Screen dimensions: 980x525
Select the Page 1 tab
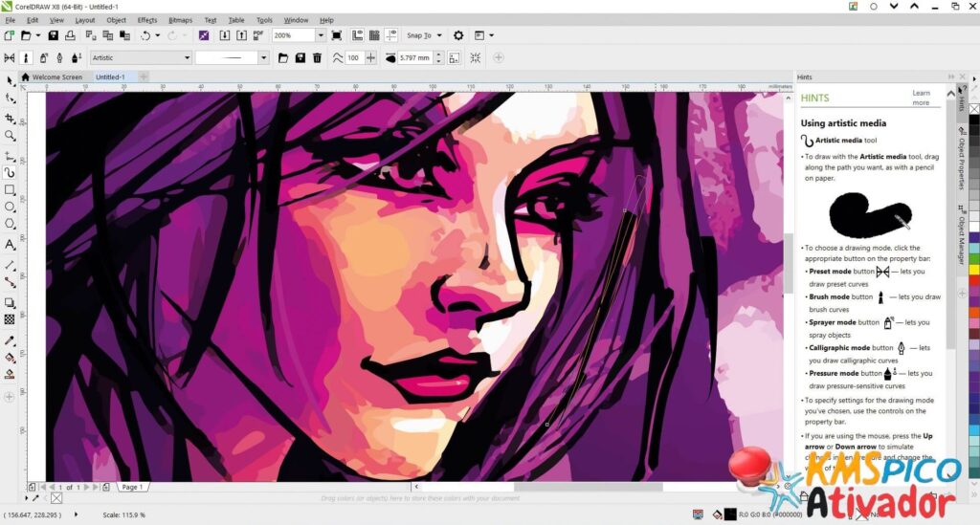tap(132, 487)
